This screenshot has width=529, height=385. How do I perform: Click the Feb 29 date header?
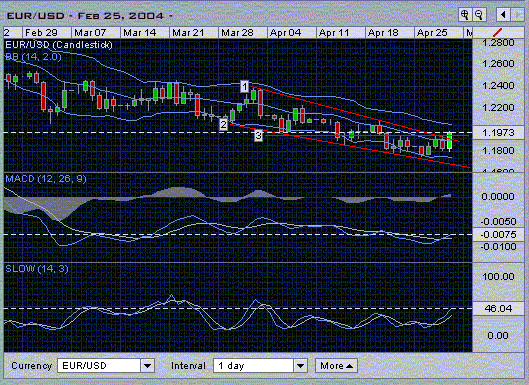pos(47,33)
